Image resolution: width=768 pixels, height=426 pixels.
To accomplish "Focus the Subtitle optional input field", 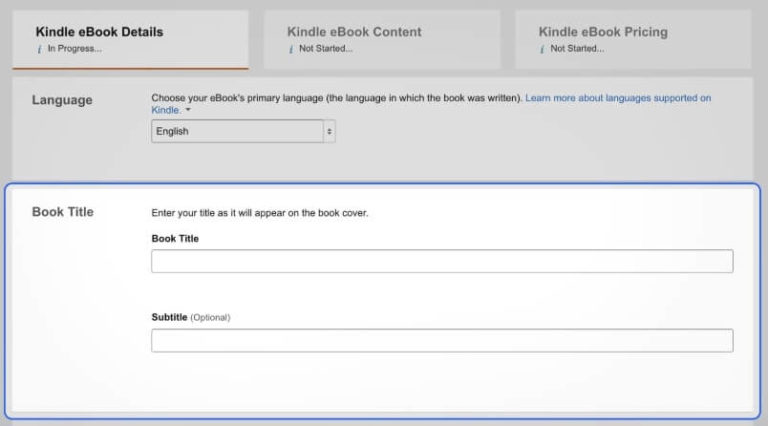I will coord(442,340).
